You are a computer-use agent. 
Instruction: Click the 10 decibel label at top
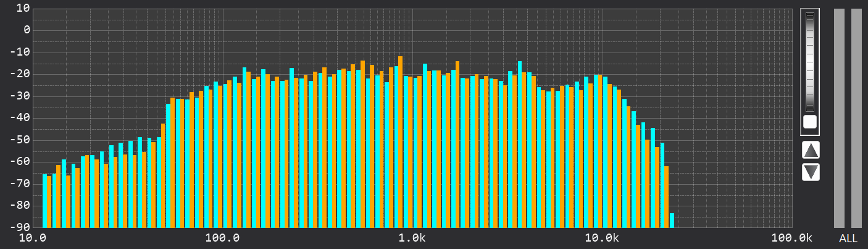(x=24, y=8)
